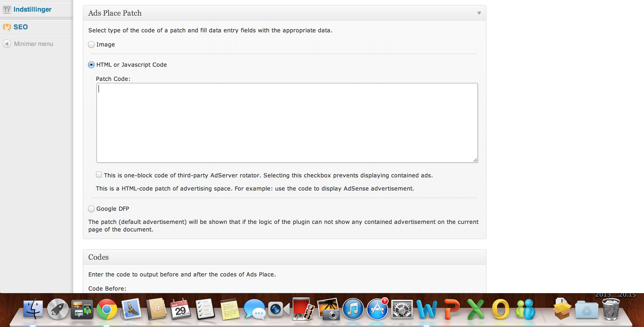Select the Image patch type radio
The width and height of the screenshot is (644, 327).
point(91,44)
